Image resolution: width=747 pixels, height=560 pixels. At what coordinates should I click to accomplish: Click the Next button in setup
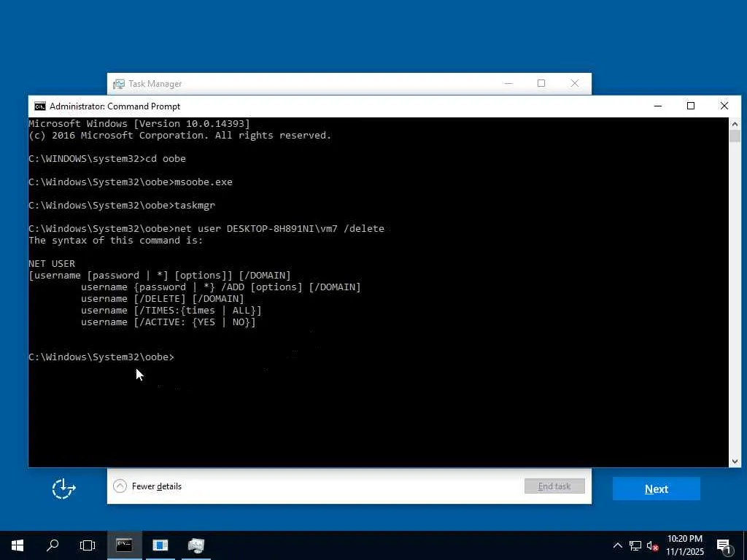tap(656, 489)
